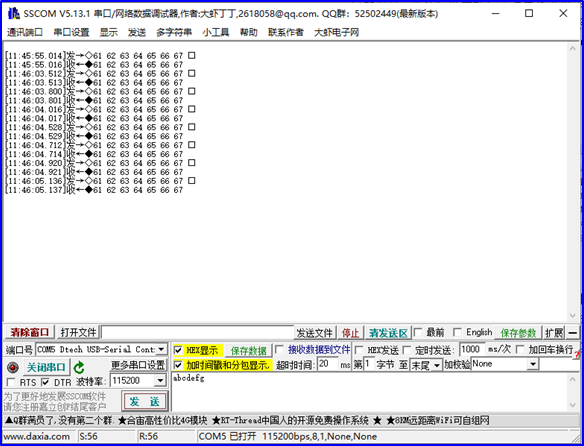
Task: Open the 小工具 menu
Action: pos(216,32)
